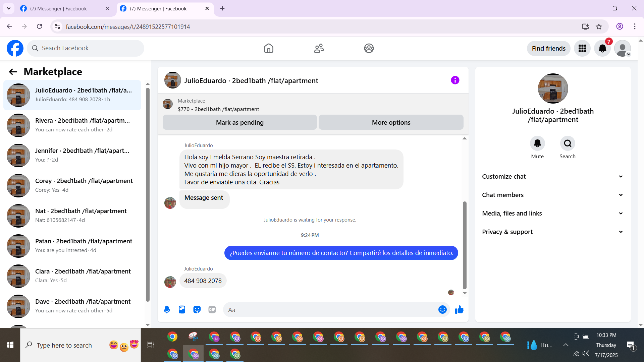Open the Snipping Tool taskbar icon
Viewport: 644px width, 362px height.
click(193, 337)
